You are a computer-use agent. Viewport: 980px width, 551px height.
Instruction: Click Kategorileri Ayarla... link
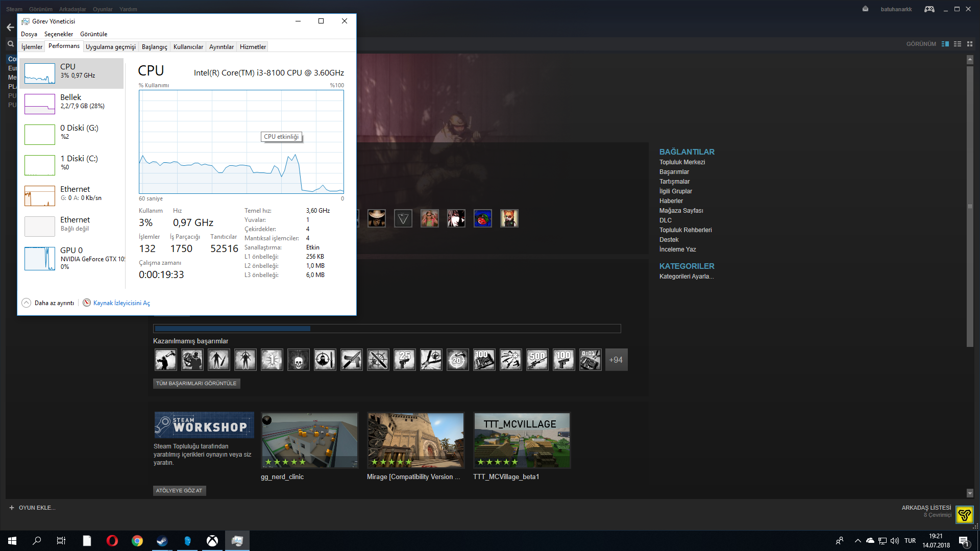pos(687,277)
